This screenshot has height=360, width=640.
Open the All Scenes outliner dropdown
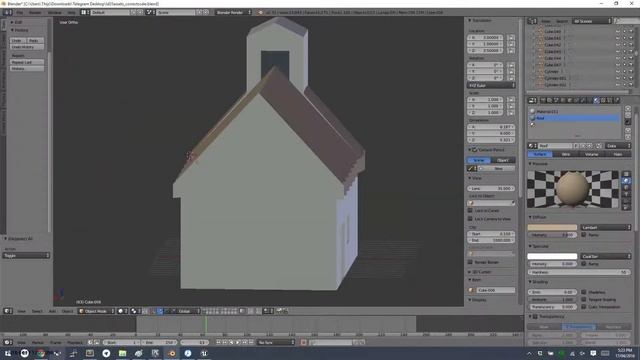coord(591,21)
